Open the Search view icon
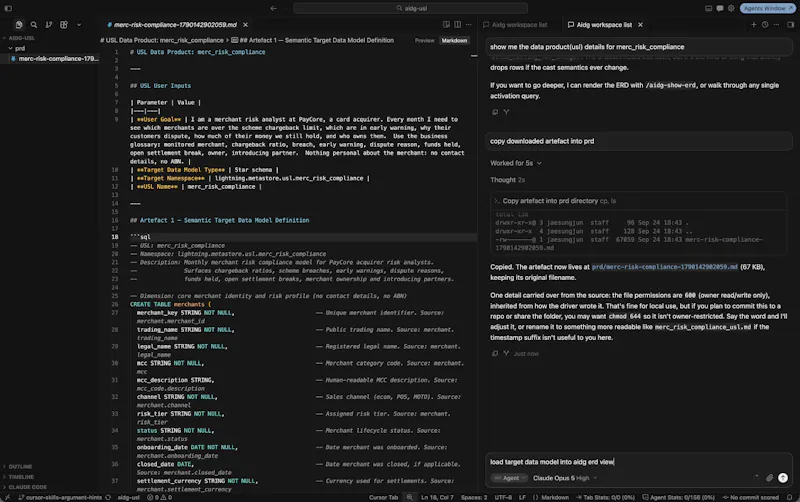The height and width of the screenshot is (502, 800). (x=34, y=24)
